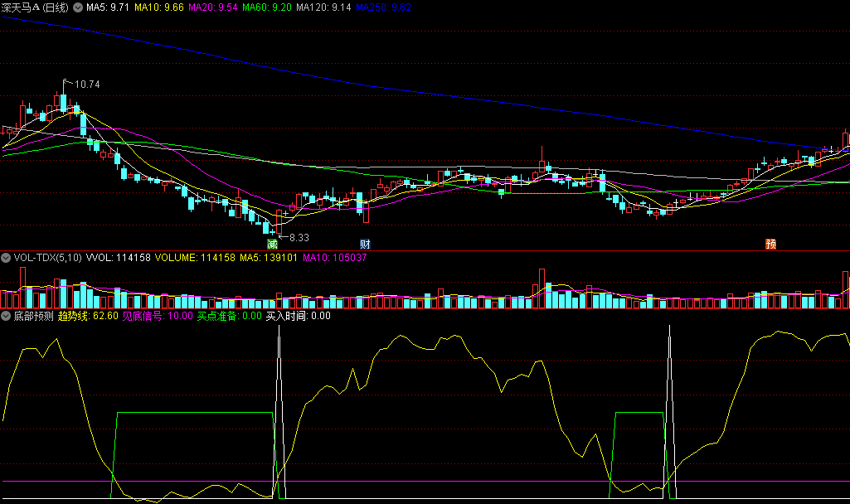Viewport: 850px width, 504px height.
Task: Click the green 减 event marker
Action: tap(272, 245)
